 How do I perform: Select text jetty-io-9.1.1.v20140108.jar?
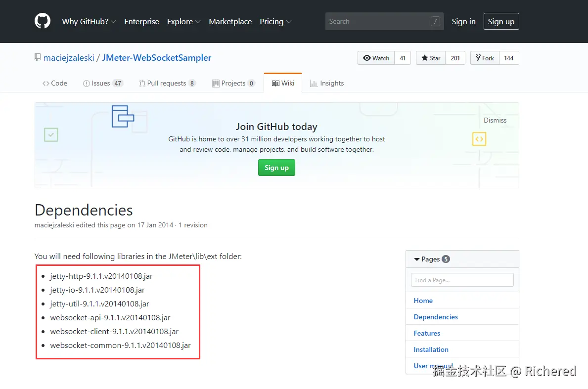tap(97, 290)
